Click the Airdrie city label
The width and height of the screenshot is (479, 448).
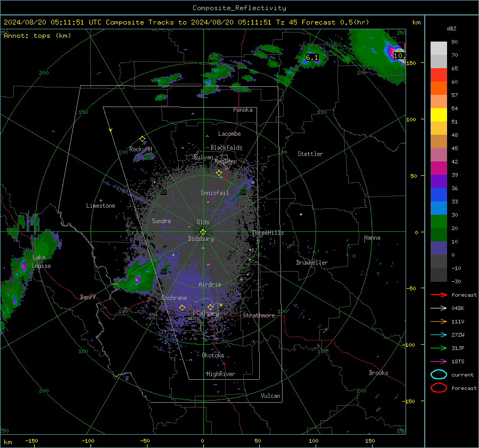coord(210,284)
